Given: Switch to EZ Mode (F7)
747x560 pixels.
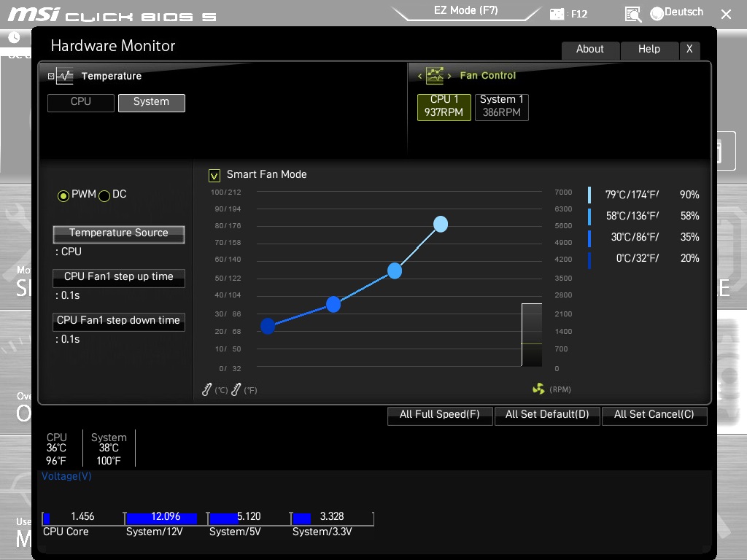Looking at the screenshot, I should 466,10.
